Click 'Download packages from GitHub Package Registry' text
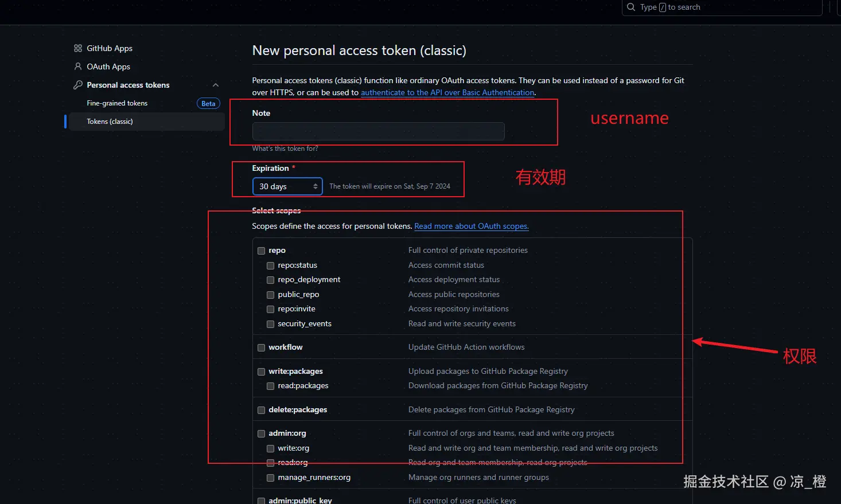 point(498,385)
